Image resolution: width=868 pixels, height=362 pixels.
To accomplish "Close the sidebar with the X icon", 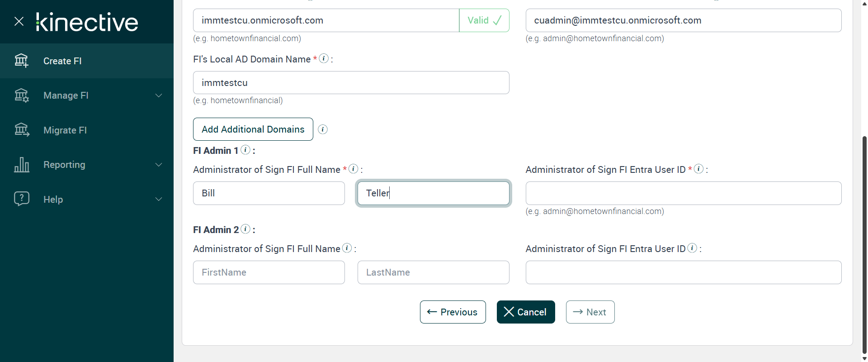I will pyautogui.click(x=19, y=21).
